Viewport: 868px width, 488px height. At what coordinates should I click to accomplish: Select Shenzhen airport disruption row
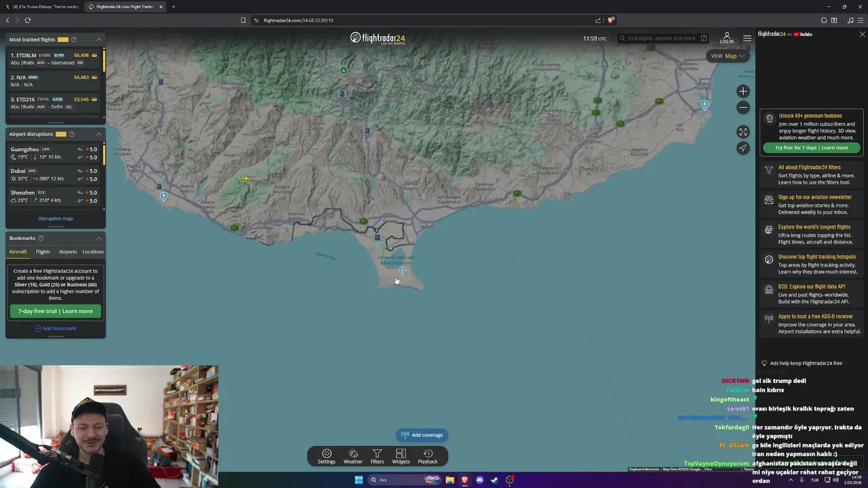(54, 196)
